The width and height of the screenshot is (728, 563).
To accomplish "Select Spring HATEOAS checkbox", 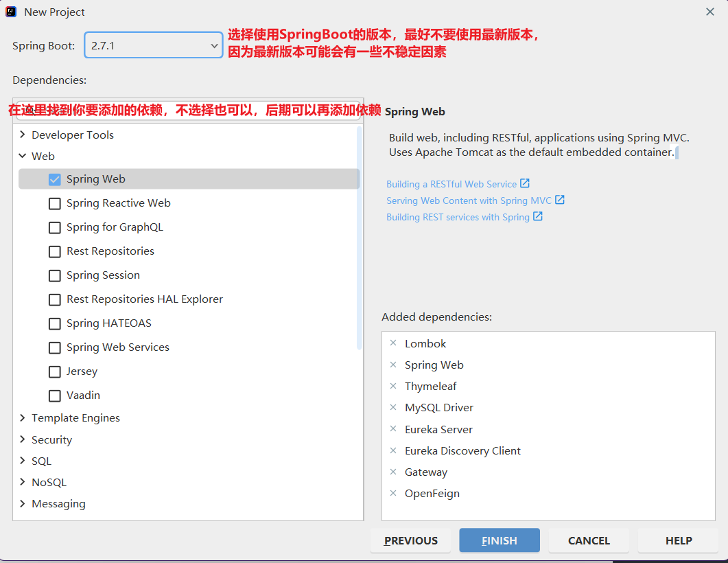I will [55, 324].
